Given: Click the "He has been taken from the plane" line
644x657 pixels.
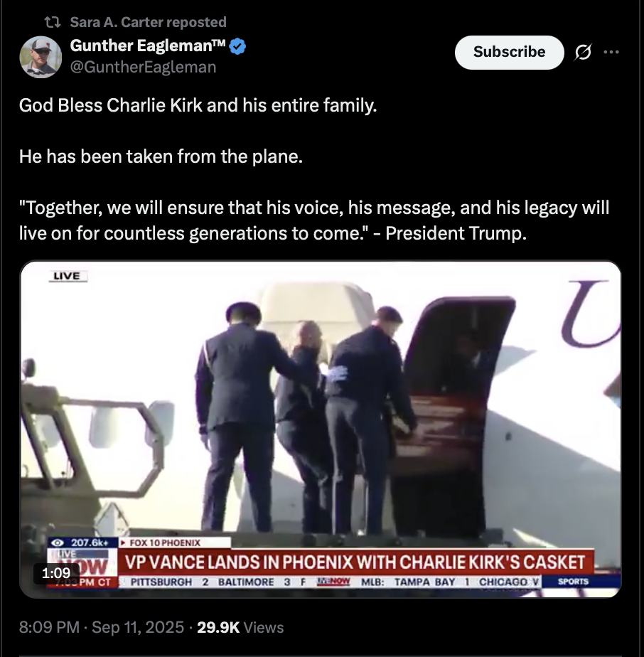Looking at the screenshot, I should 161,156.
